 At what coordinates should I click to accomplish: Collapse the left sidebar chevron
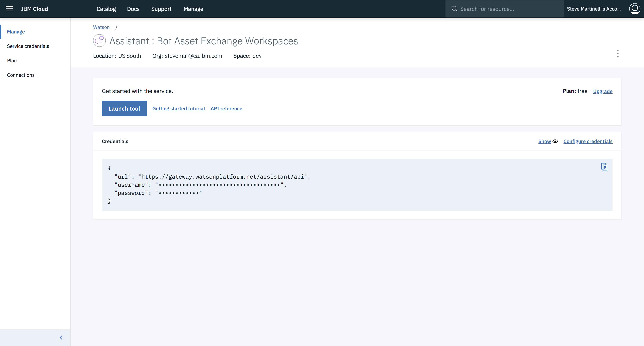(61, 338)
